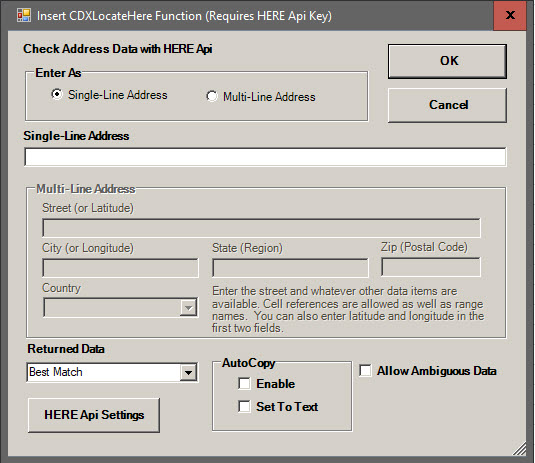Click the dialog's title bar application icon
The height and width of the screenshot is (463, 535).
(x=24, y=15)
